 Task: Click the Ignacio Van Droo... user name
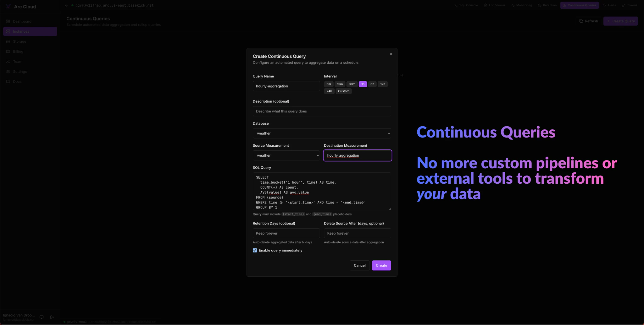tap(19, 315)
